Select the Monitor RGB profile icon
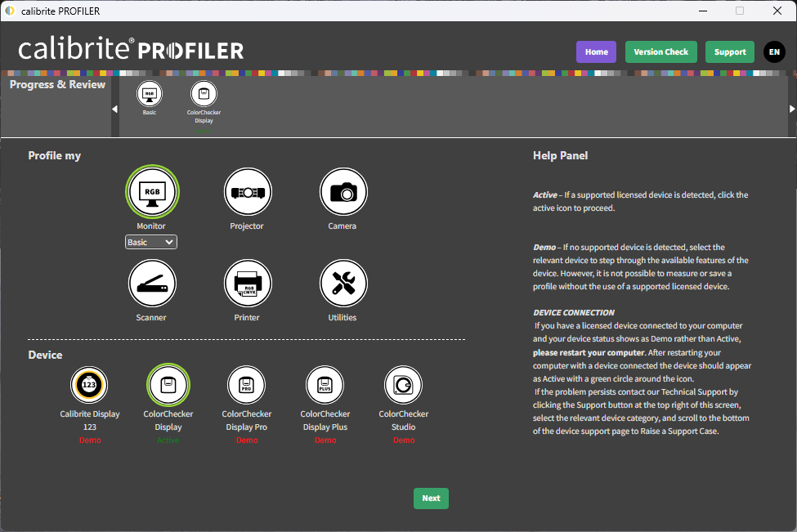The image size is (797, 532). 152,192
